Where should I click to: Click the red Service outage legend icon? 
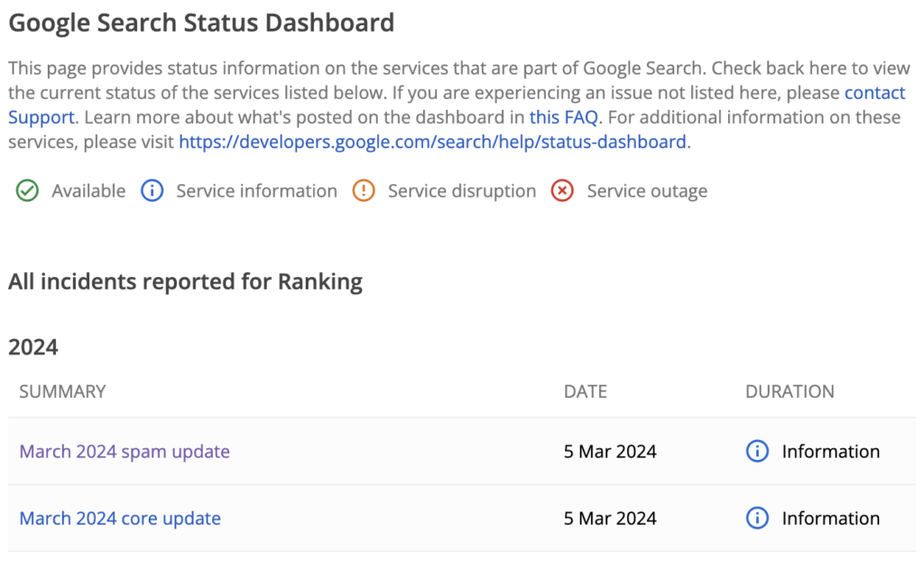pyautogui.click(x=562, y=191)
